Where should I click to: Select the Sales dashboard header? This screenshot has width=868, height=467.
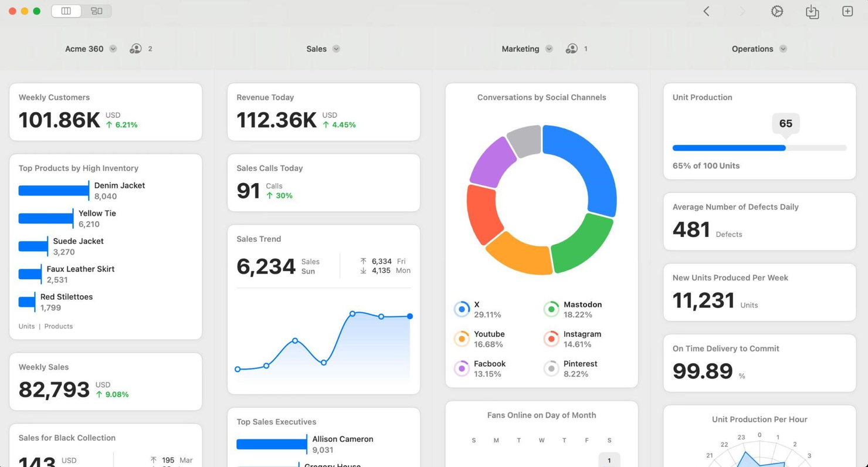pos(317,49)
